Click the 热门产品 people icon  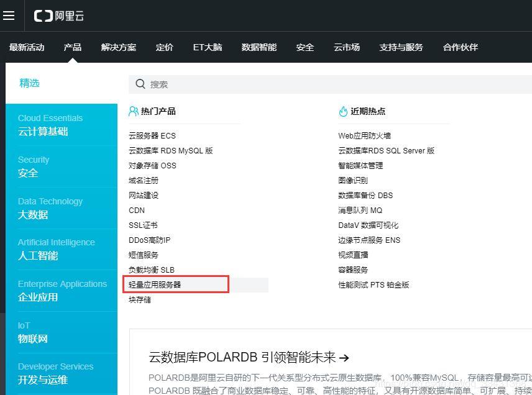pyautogui.click(x=134, y=111)
